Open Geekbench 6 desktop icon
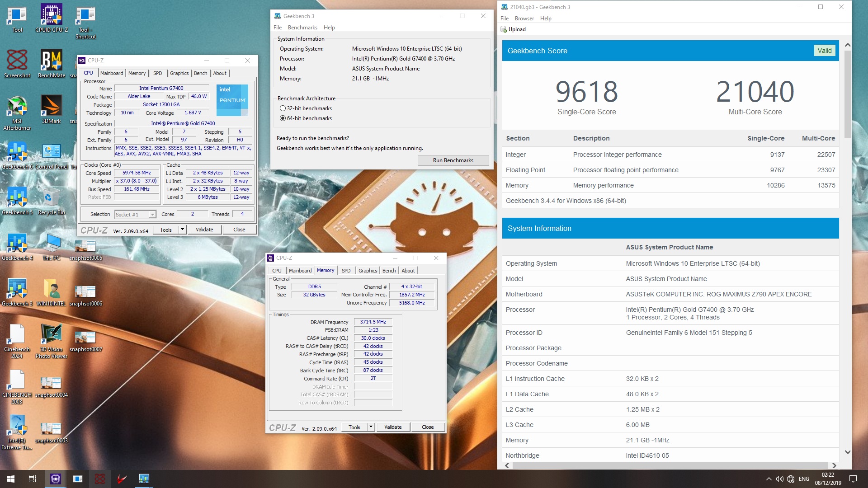 17,155
